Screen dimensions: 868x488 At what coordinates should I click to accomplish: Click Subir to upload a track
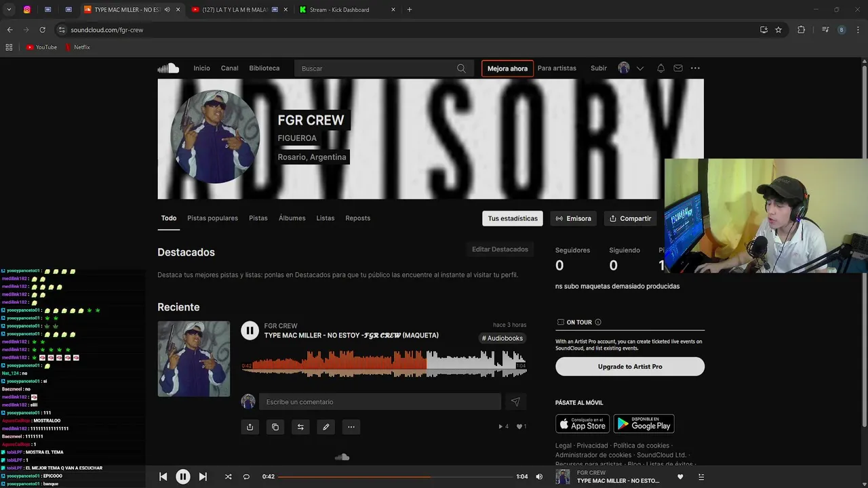599,68
